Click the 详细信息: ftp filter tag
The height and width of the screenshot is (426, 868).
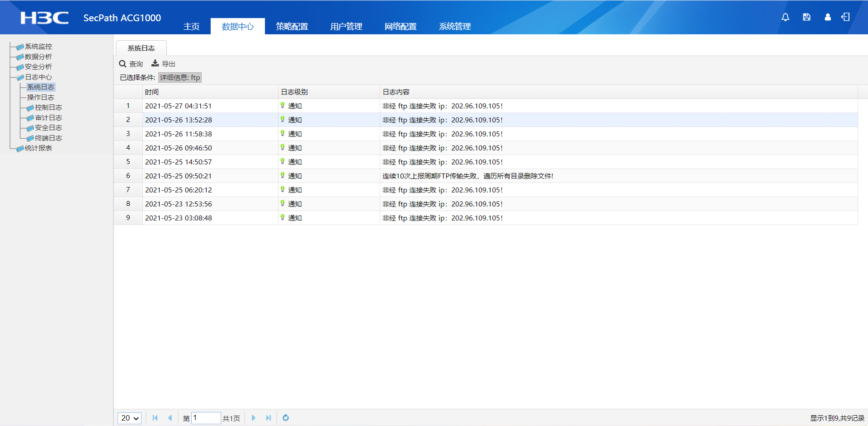click(180, 78)
